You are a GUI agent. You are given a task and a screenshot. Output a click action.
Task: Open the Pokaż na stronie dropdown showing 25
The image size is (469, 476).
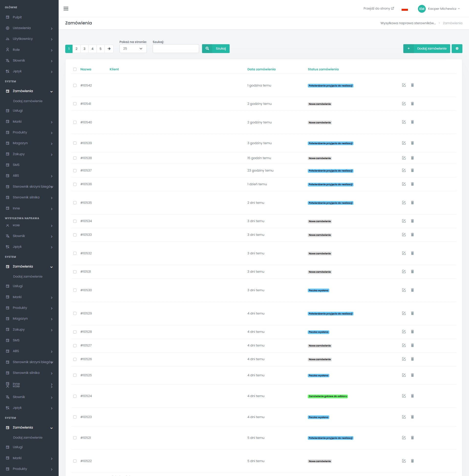click(133, 49)
